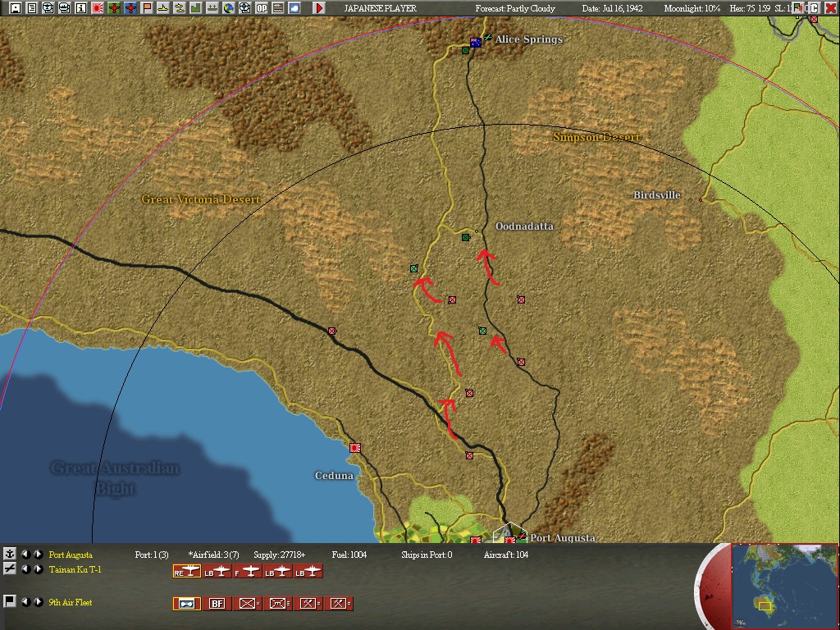Select the fourth land unit icon in row
840x630 pixels.
point(277,604)
